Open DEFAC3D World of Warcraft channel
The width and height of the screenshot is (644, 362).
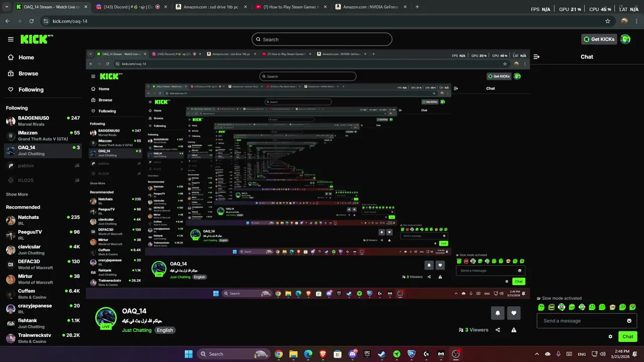[43, 264]
